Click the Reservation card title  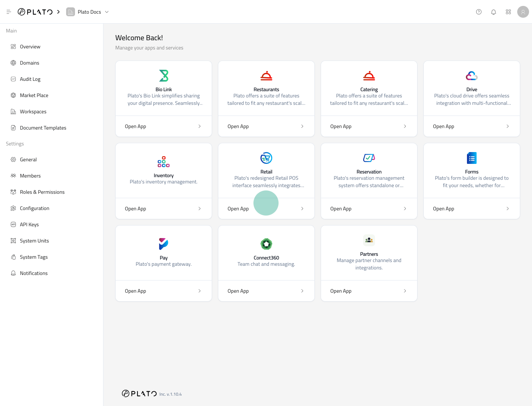pyautogui.click(x=369, y=172)
